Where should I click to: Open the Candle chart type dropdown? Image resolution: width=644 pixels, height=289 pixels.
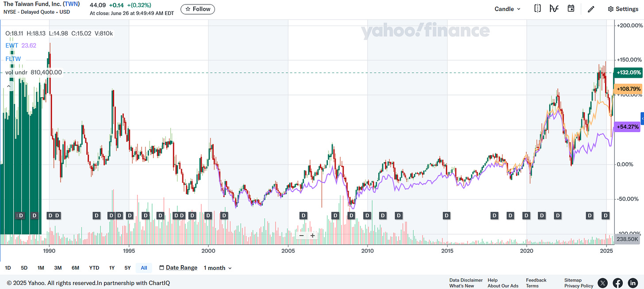[507, 9]
